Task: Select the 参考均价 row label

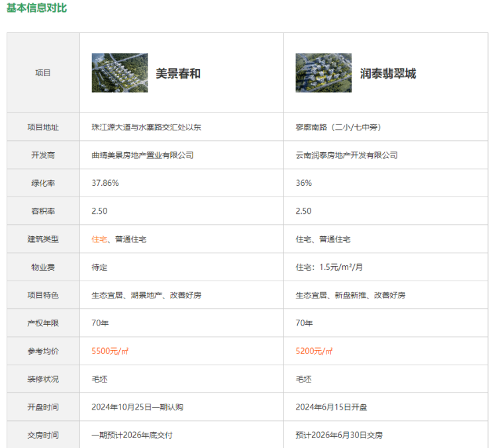Action: coord(43,351)
